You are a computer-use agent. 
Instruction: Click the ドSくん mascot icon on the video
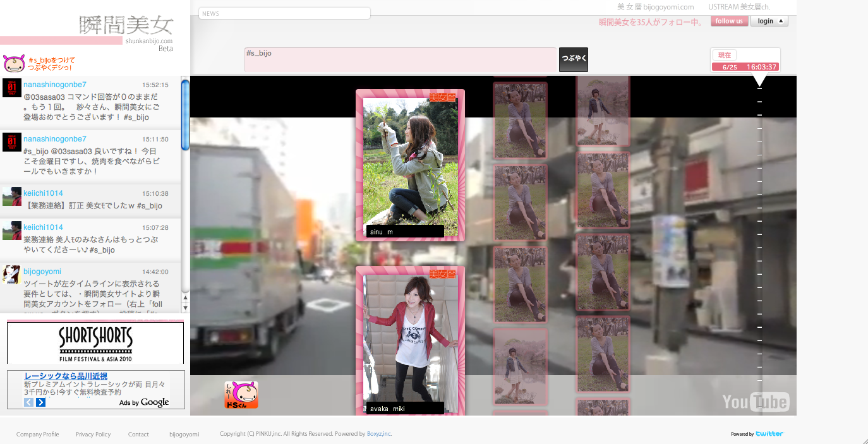(241, 395)
